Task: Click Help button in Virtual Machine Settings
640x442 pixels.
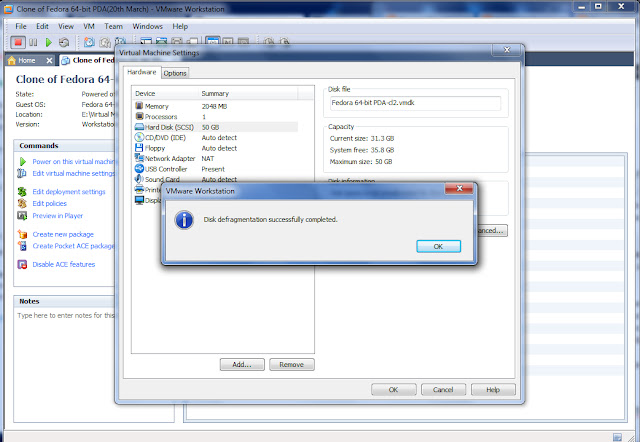Action: click(x=493, y=390)
